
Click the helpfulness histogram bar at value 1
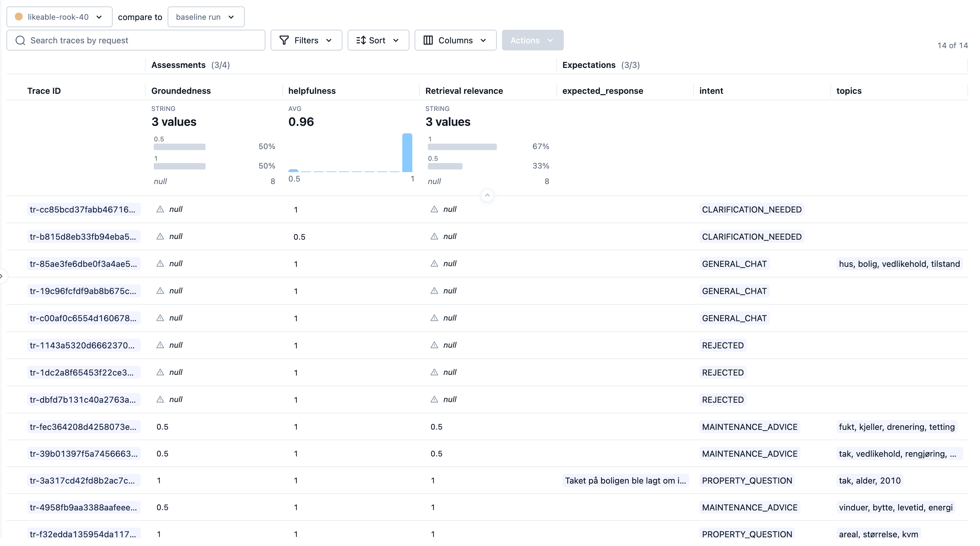click(407, 152)
